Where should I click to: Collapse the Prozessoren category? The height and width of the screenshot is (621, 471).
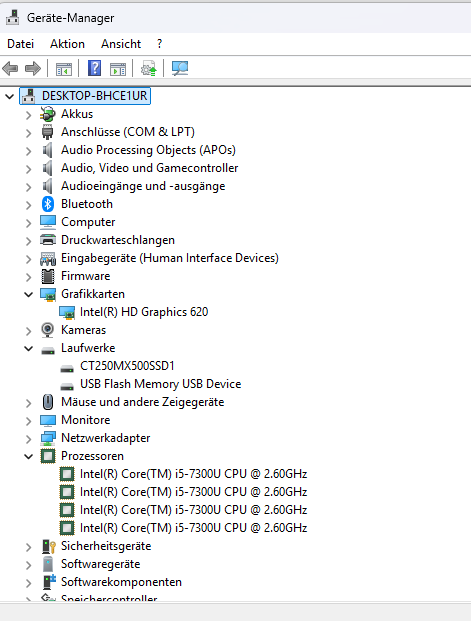pos(29,456)
